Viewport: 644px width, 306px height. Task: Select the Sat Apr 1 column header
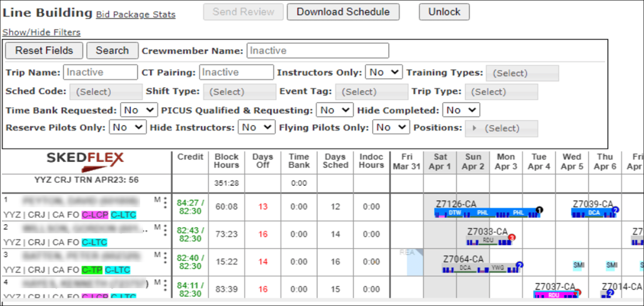click(x=440, y=162)
